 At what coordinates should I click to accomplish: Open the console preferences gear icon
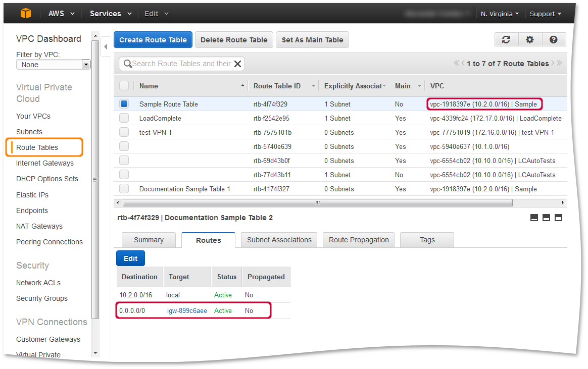click(530, 39)
